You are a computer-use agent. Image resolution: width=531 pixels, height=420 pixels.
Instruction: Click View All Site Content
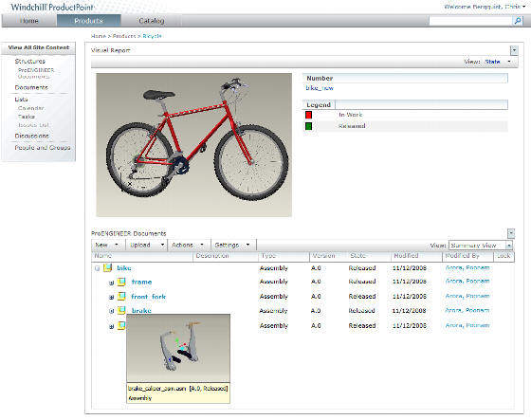coord(39,47)
